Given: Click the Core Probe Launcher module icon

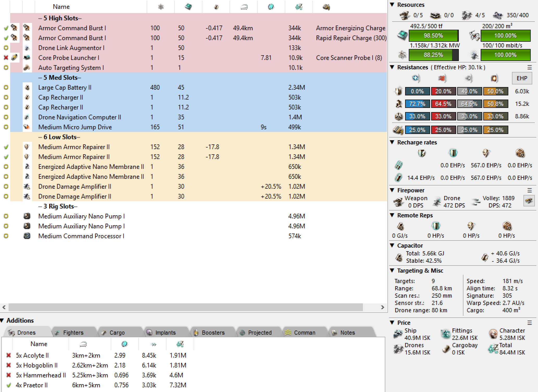Looking at the screenshot, I should pyautogui.click(x=27, y=58).
